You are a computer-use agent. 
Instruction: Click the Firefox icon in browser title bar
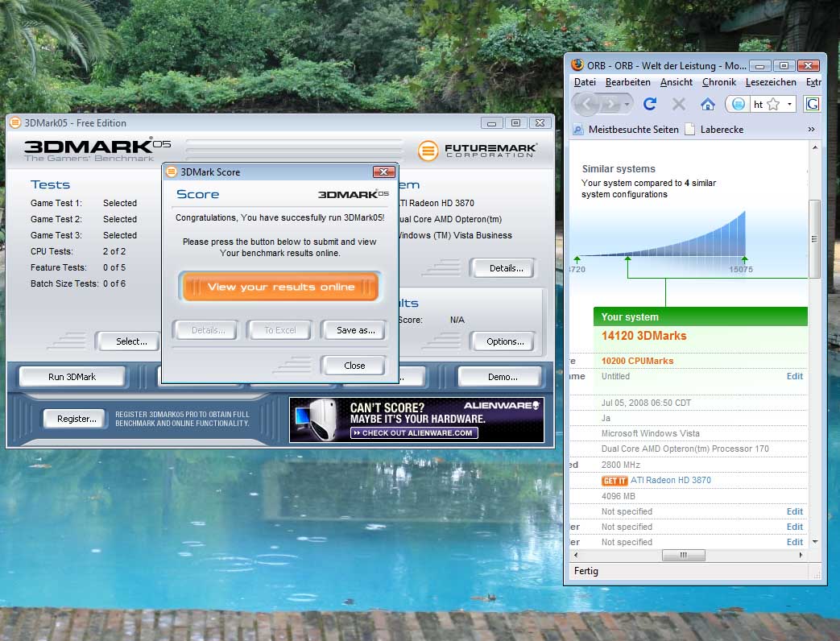tap(577, 65)
